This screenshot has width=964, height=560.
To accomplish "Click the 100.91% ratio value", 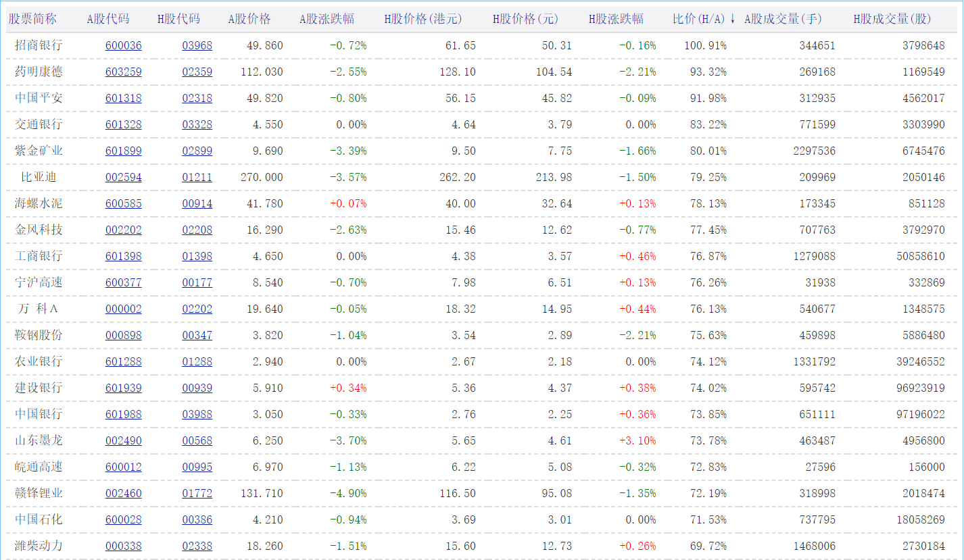I will pyautogui.click(x=705, y=45).
